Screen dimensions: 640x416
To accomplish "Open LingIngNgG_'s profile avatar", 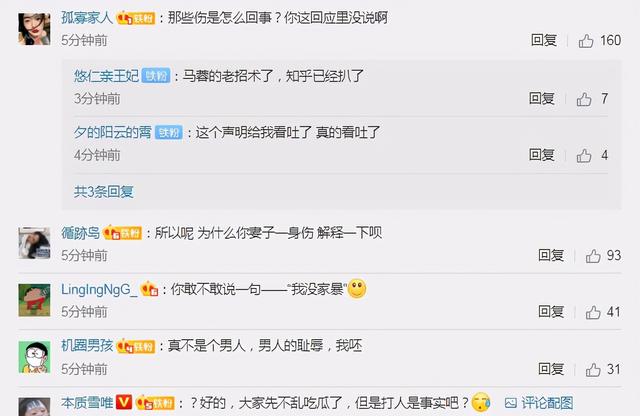I will (x=34, y=300).
